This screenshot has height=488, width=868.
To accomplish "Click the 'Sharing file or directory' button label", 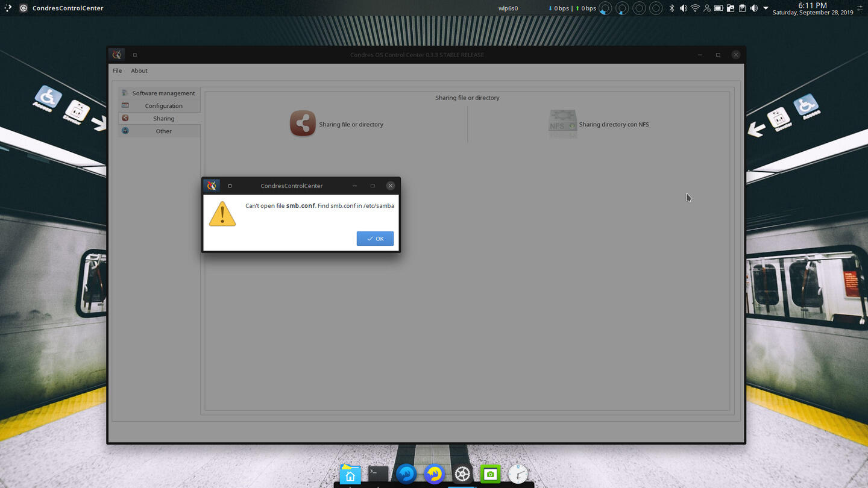I will pyautogui.click(x=351, y=125).
